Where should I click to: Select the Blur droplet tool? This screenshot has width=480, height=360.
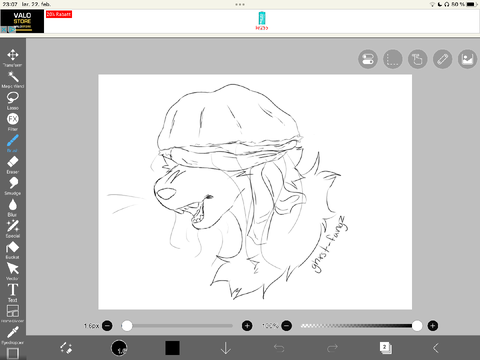tap(13, 207)
